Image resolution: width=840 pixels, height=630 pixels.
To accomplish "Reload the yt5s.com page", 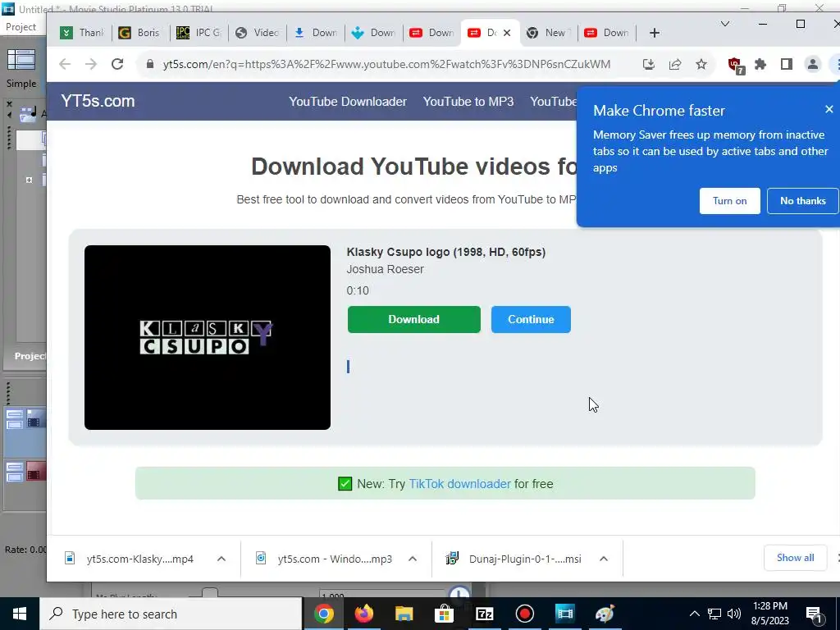I will pos(117,64).
